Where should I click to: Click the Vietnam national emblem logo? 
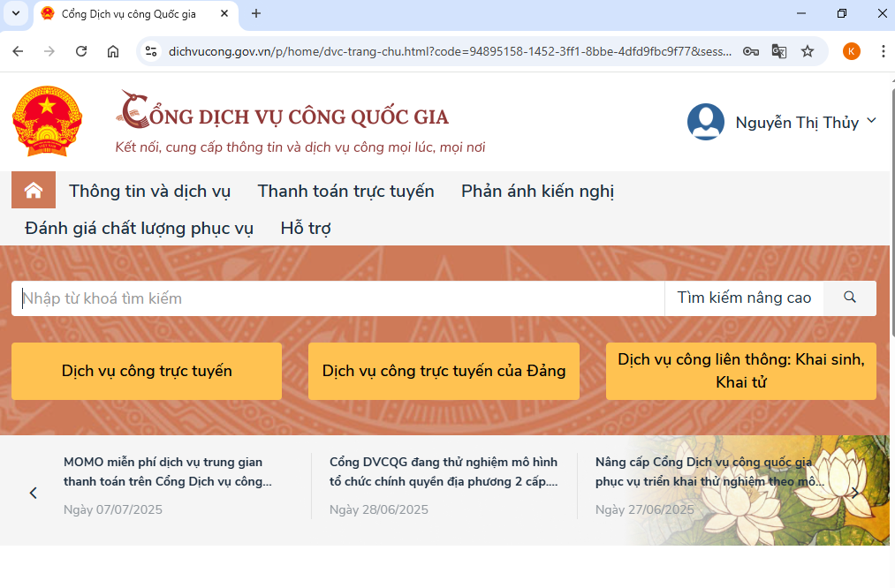(x=48, y=122)
